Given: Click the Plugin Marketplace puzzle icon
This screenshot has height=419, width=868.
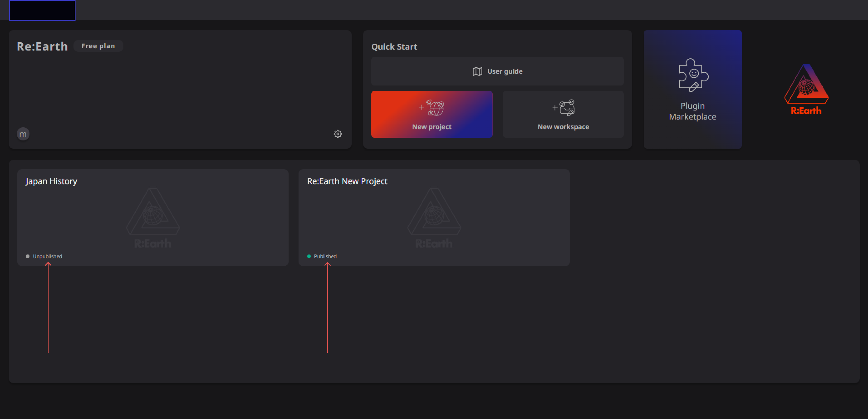Looking at the screenshot, I should click(x=693, y=75).
